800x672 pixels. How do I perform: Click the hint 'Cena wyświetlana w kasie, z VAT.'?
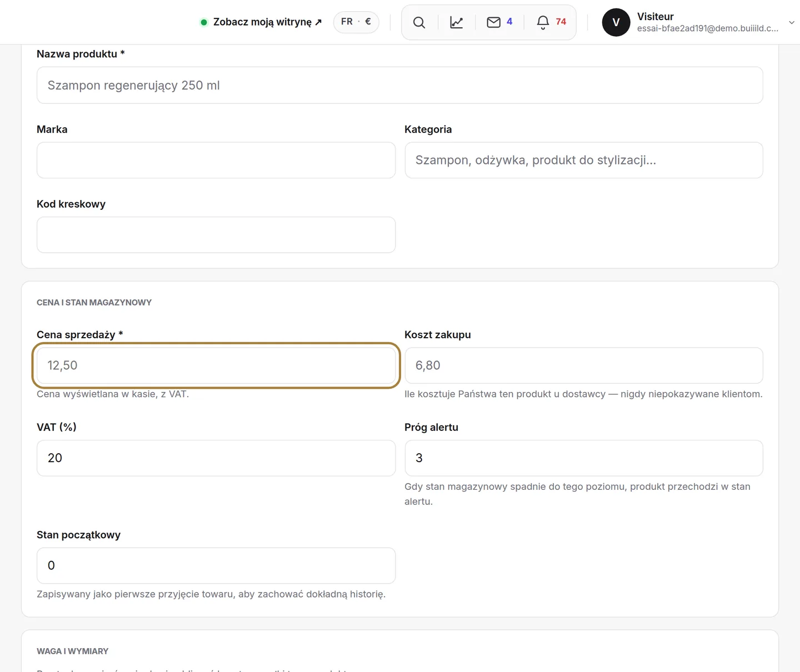(x=113, y=394)
